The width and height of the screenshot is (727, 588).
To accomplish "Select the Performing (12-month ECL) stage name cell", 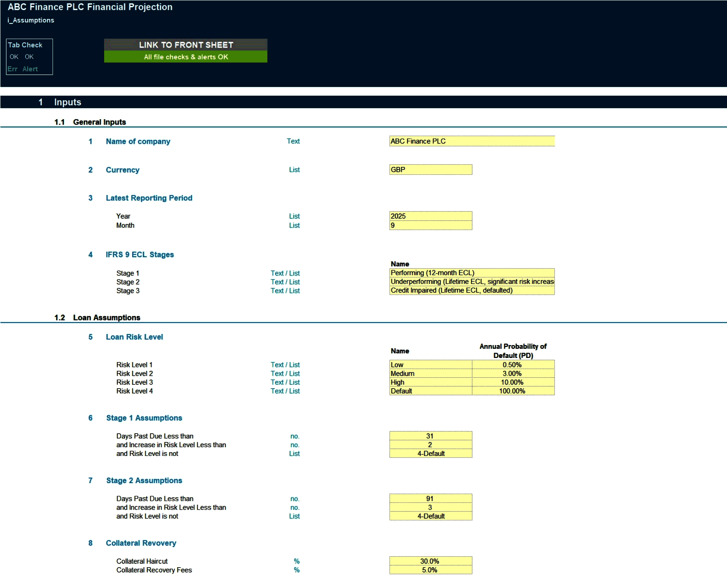I will 471,273.
